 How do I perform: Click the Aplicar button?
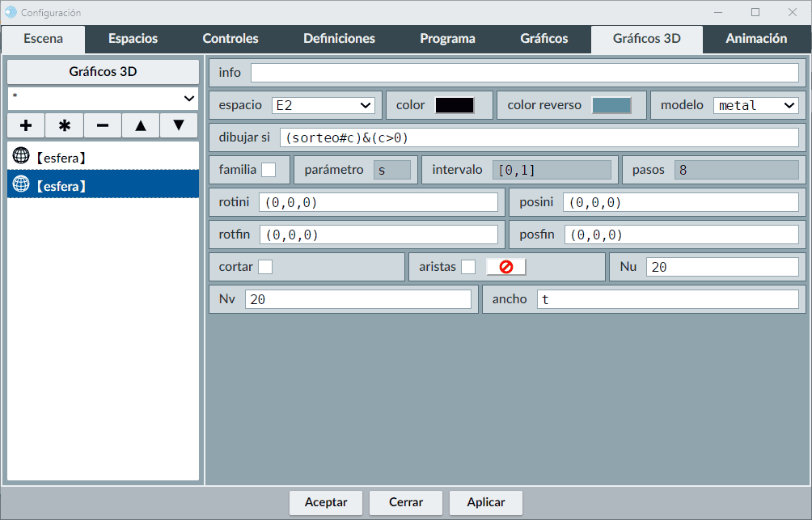tap(486, 502)
